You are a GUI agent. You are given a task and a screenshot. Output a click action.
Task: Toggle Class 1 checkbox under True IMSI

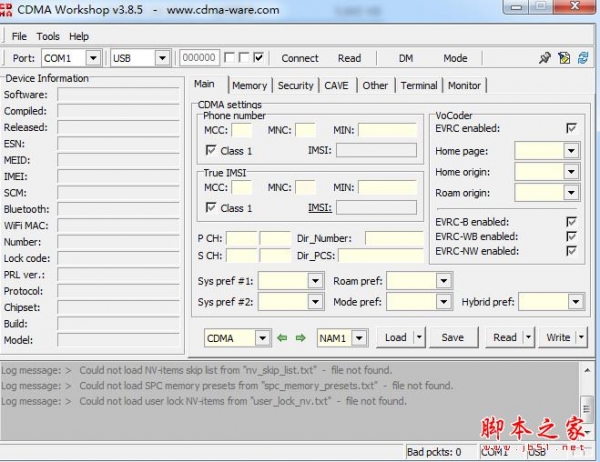211,207
